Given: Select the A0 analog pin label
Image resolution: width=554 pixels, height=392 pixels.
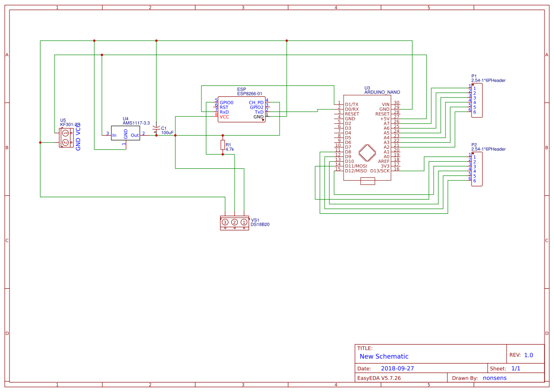Looking at the screenshot, I should point(387,156).
